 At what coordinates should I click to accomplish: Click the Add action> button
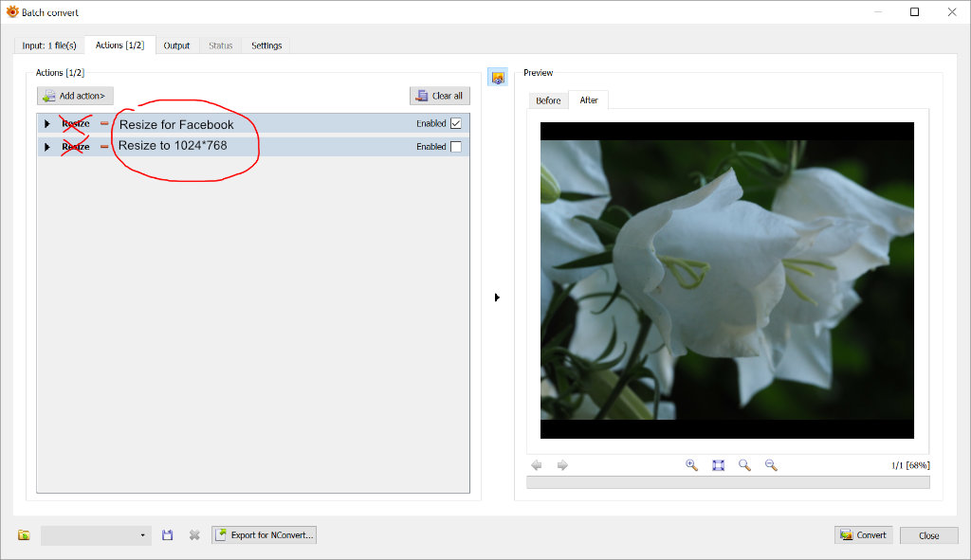tap(75, 96)
